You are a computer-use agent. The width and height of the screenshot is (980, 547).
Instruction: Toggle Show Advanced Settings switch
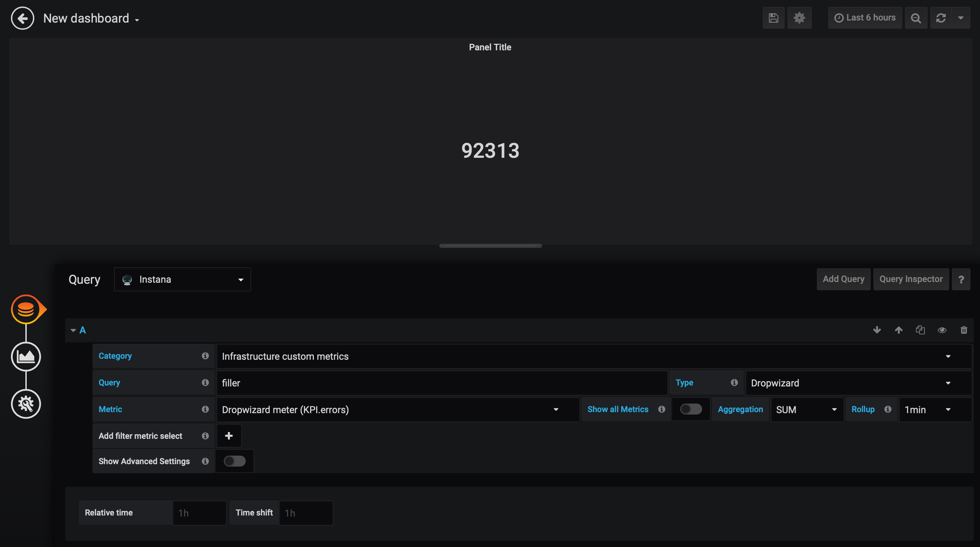[234, 461]
